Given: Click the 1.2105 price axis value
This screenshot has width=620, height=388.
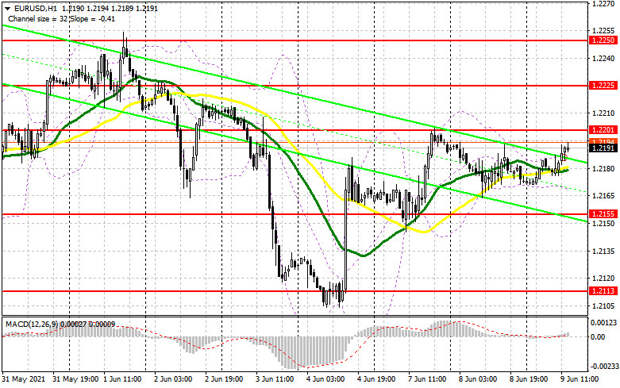Looking at the screenshot, I should coord(603,306).
